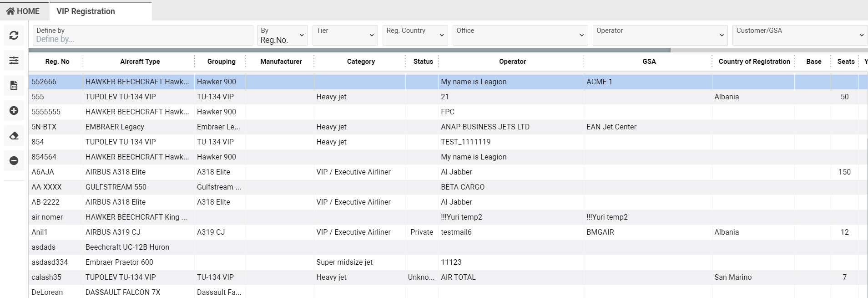The height and width of the screenshot is (298, 868).
Task: Open the filter sliders settings icon
Action: 14,60
